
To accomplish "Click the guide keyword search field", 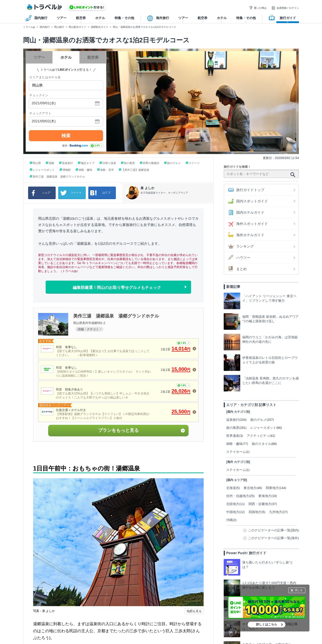I will (x=256, y=174).
